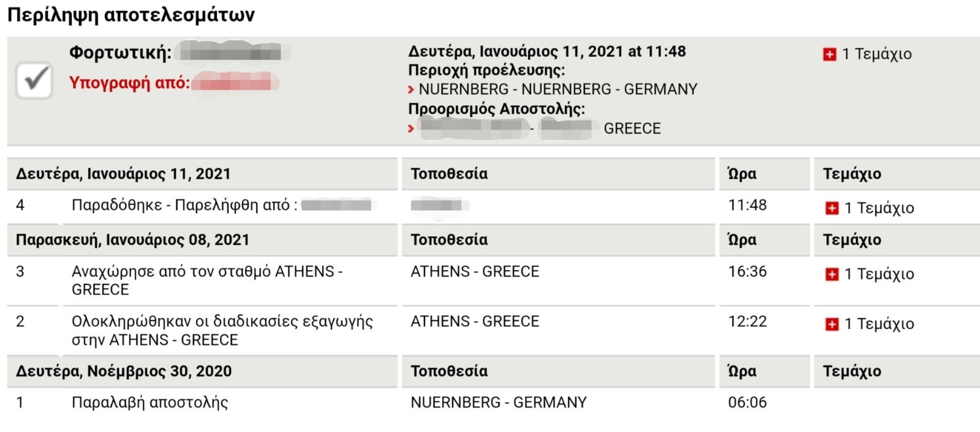Click "Τοποθεσία" header in the Νοέμβριος 30 section
Viewport: 980px width, 432px height.
pyautogui.click(x=449, y=371)
